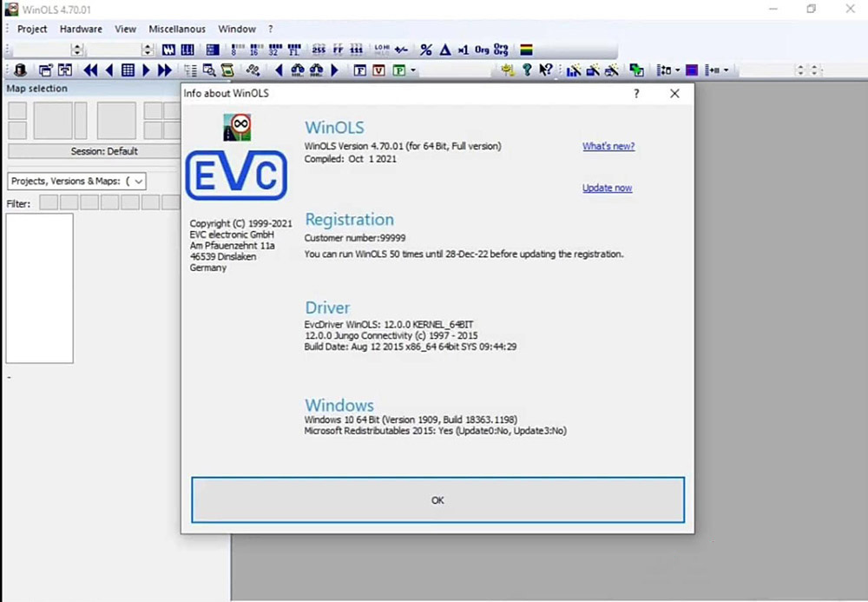Click the color scale gradient icon
The image size is (868, 602).
pos(526,50)
